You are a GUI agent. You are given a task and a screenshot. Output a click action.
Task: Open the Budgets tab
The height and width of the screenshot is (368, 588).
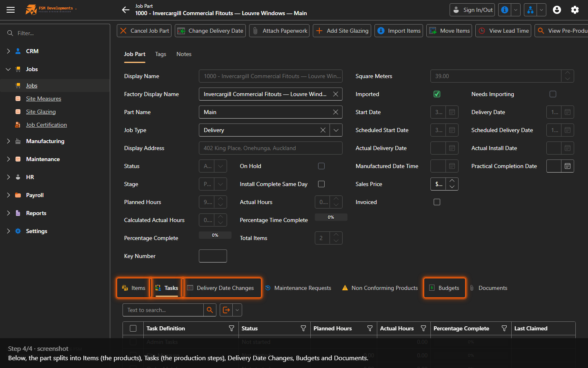444,288
